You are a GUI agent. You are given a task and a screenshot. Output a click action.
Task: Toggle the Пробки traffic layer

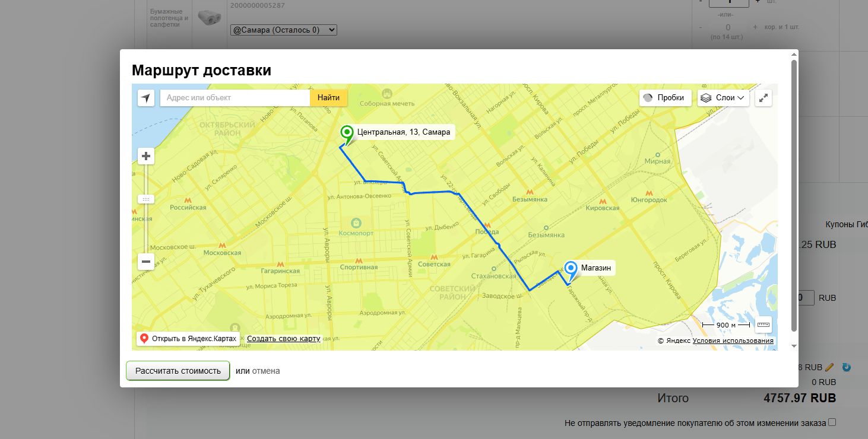pos(665,98)
